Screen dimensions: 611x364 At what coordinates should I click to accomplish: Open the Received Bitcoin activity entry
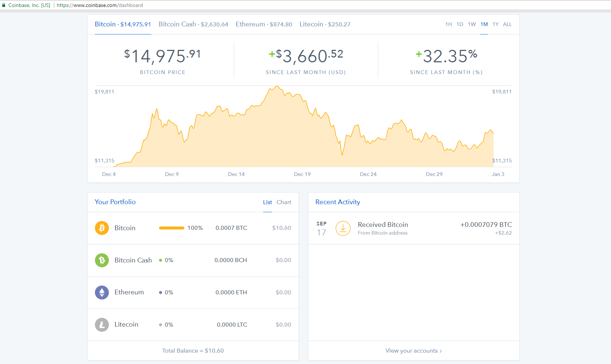(x=414, y=228)
